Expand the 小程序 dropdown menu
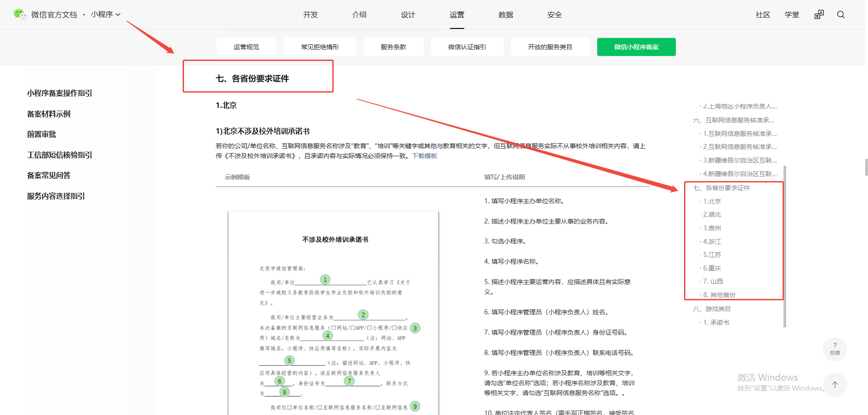This screenshot has height=415, width=868. click(106, 14)
